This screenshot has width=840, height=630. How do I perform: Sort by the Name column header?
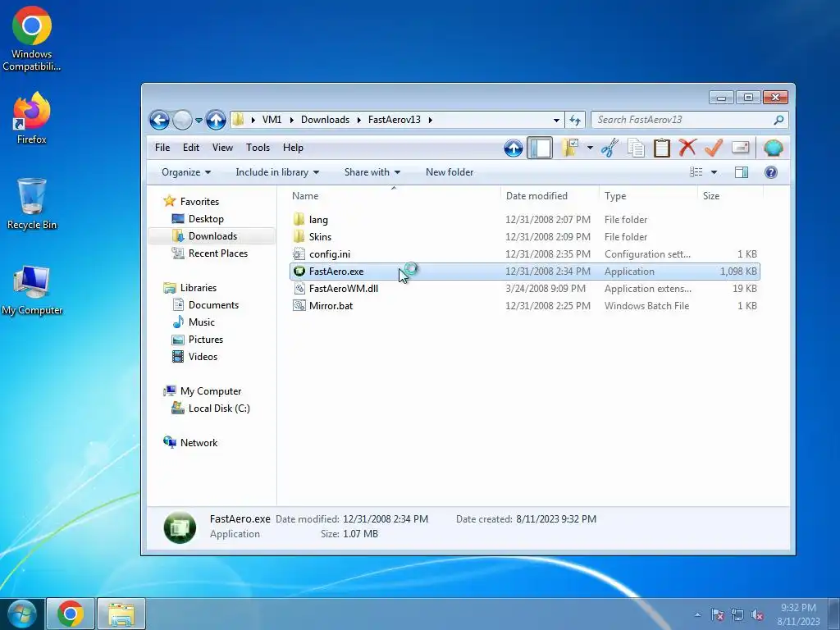click(394, 196)
